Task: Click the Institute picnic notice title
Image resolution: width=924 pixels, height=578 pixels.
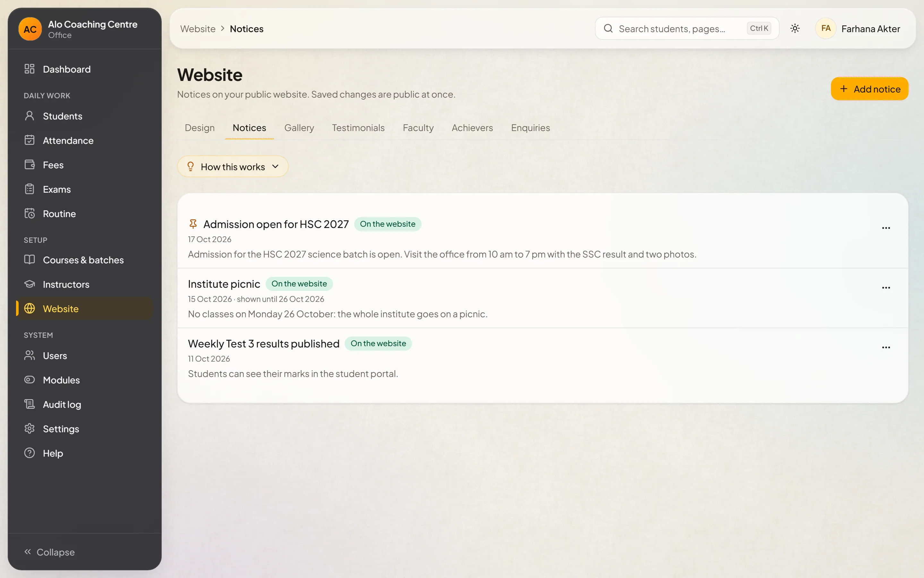Action: click(224, 284)
